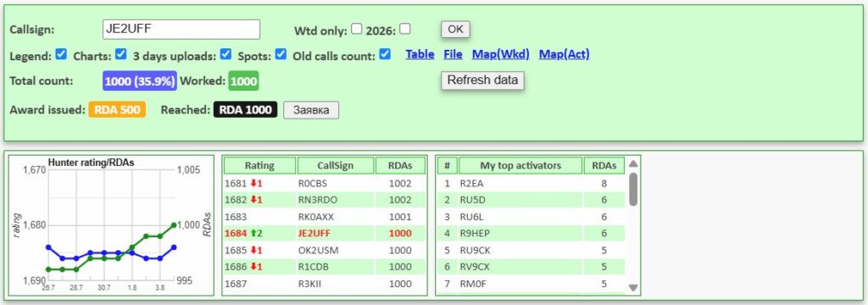Viewport: 868px width, 305px height.
Task: Sort by the CallSign column header
Action: pyautogui.click(x=336, y=165)
